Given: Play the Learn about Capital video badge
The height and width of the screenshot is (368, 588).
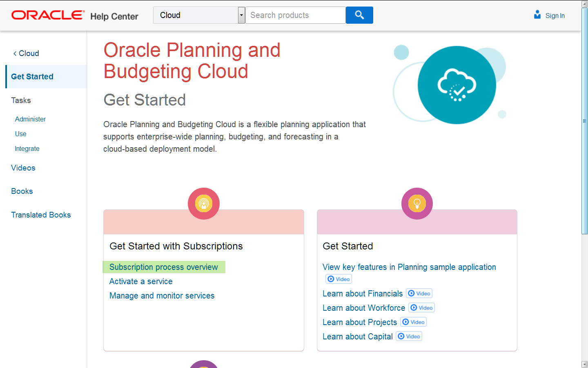Looking at the screenshot, I should [409, 337].
